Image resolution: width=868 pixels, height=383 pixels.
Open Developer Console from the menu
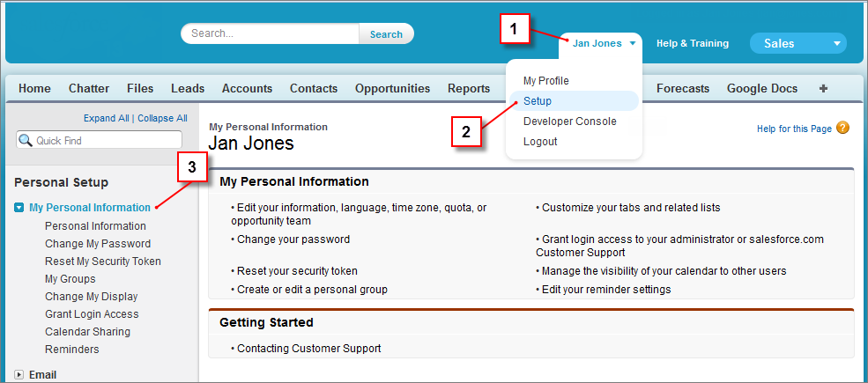click(569, 122)
